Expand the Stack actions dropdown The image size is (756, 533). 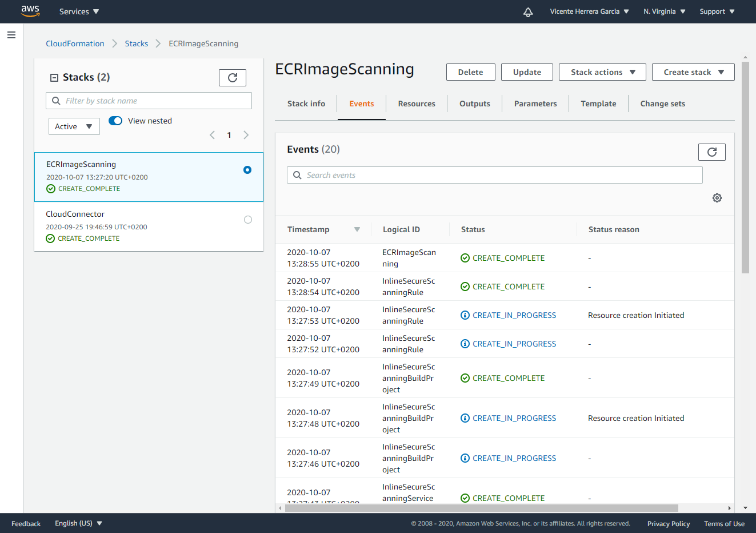point(602,72)
